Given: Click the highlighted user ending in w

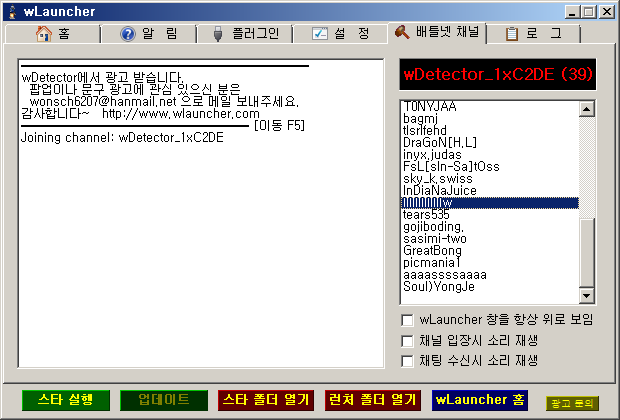Looking at the screenshot, I should pos(490,202).
